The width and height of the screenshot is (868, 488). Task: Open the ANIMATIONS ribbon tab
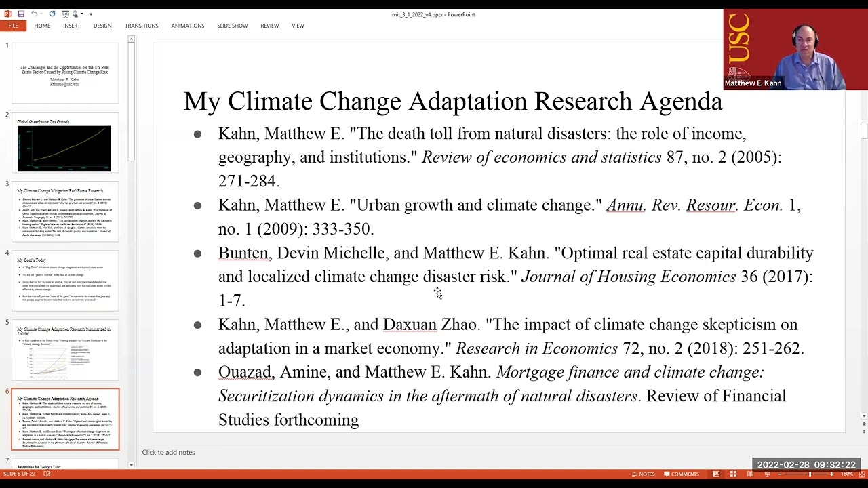click(x=188, y=26)
